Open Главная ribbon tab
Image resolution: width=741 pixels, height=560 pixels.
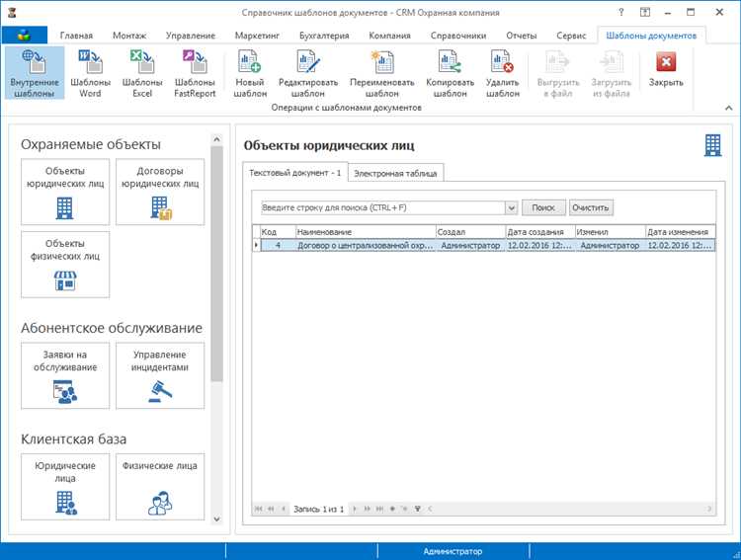coord(76,36)
